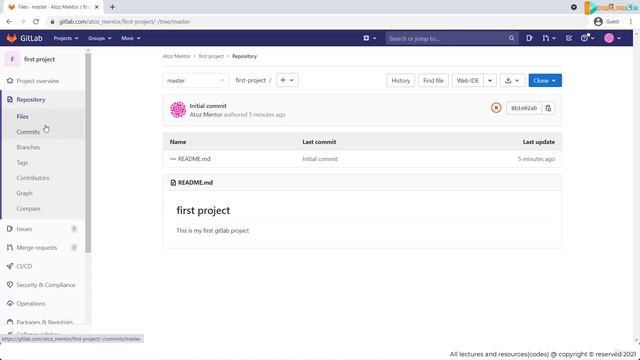Click the History button
Viewport: 640px width, 360px height.
click(x=400, y=80)
